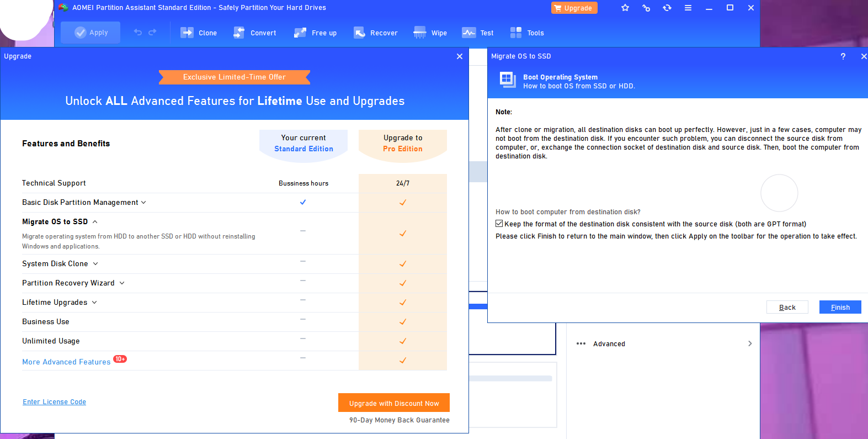868x439 pixels.
Task: Open the Free up tool on the toolbar
Action: [x=315, y=33]
